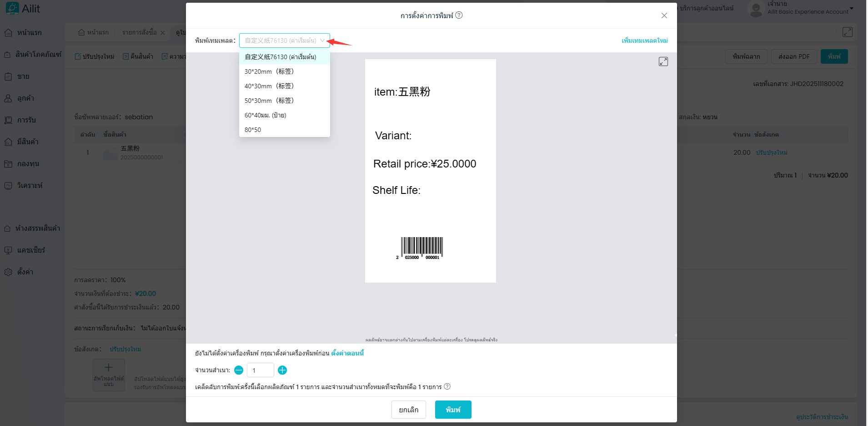This screenshot has width=868, height=426.
Task: Click help icon beside print settings title
Action: (x=459, y=15)
